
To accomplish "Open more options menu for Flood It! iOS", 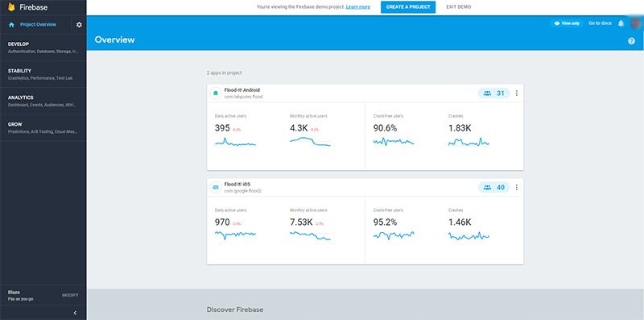I will [x=516, y=188].
